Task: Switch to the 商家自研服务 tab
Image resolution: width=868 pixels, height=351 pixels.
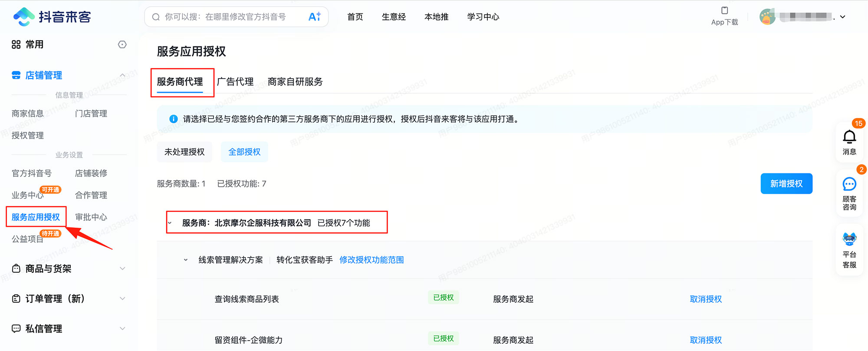Action: click(295, 82)
